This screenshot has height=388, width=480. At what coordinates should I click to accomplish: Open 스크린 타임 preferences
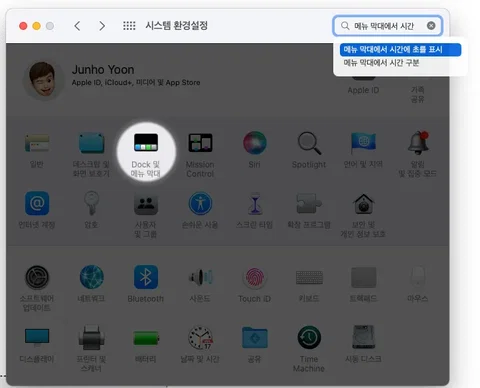(x=254, y=210)
